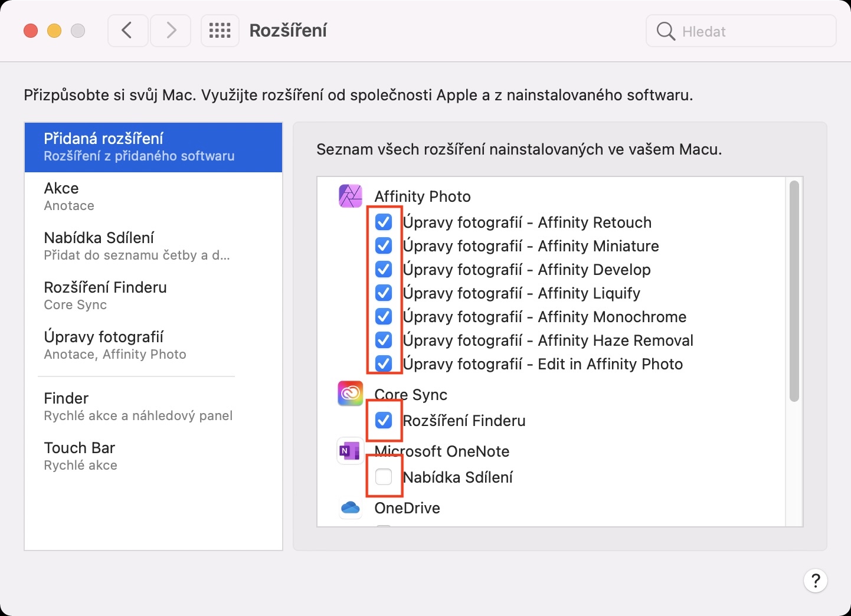851x616 pixels.
Task: Click the Affinity Photo app icon
Action: point(350,196)
